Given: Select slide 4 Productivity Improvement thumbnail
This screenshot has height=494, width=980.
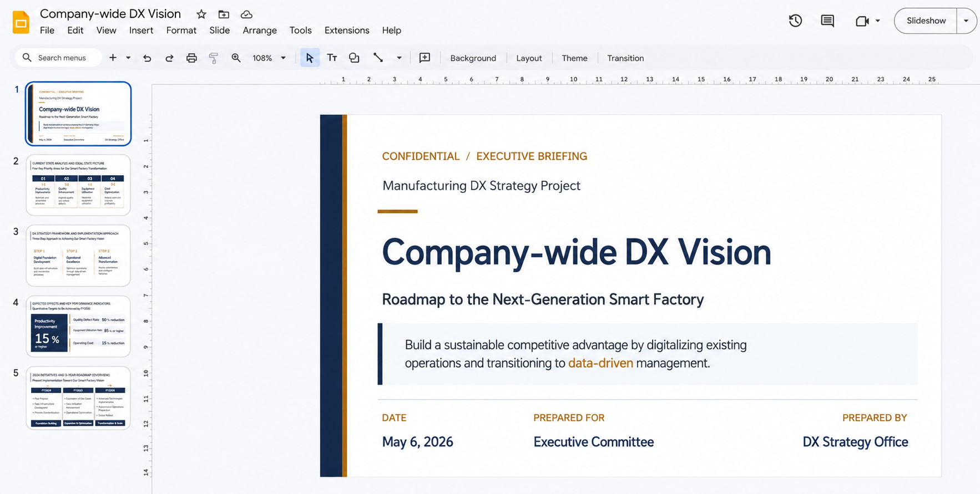Looking at the screenshot, I should tap(78, 326).
